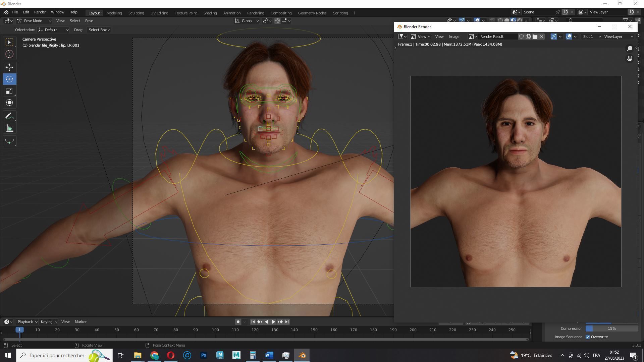Viewport: 644px width, 362px height.
Task: Select the Rotate tool
Action: pyautogui.click(x=9, y=79)
